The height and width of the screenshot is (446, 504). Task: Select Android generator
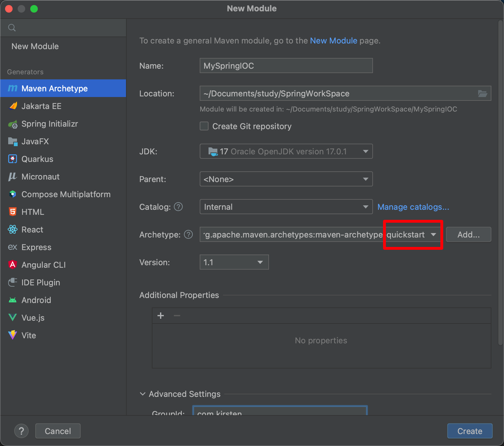point(63,300)
